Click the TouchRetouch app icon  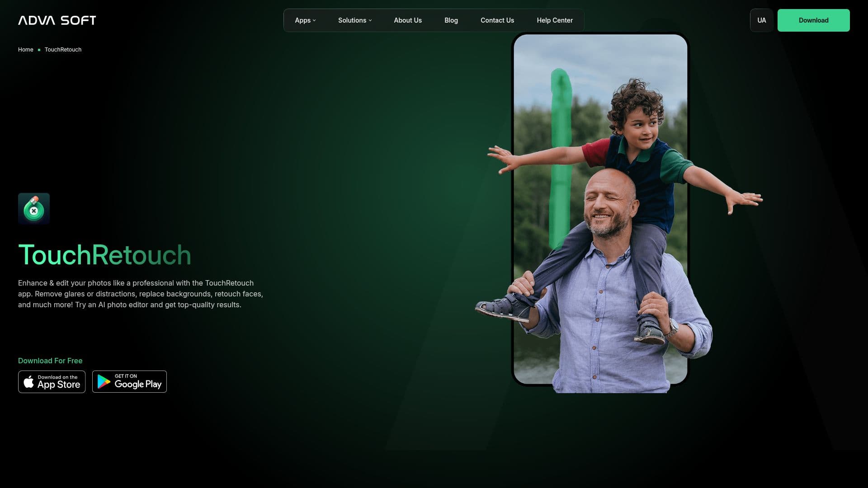tap(34, 209)
